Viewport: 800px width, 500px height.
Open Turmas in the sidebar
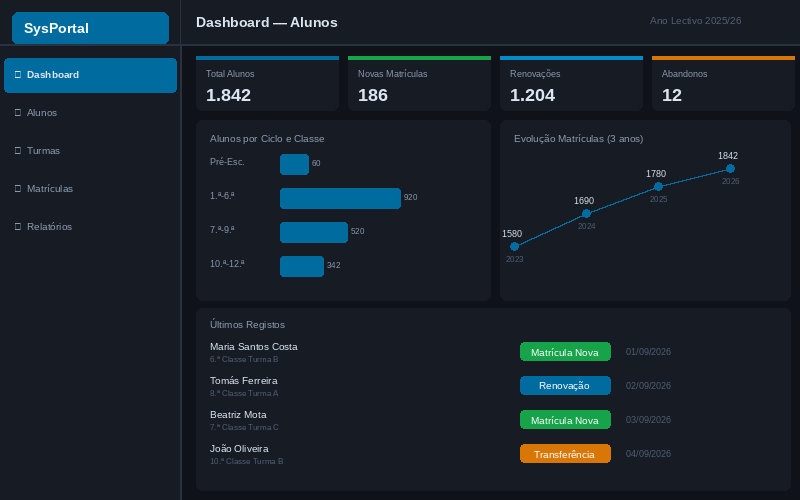point(90,151)
